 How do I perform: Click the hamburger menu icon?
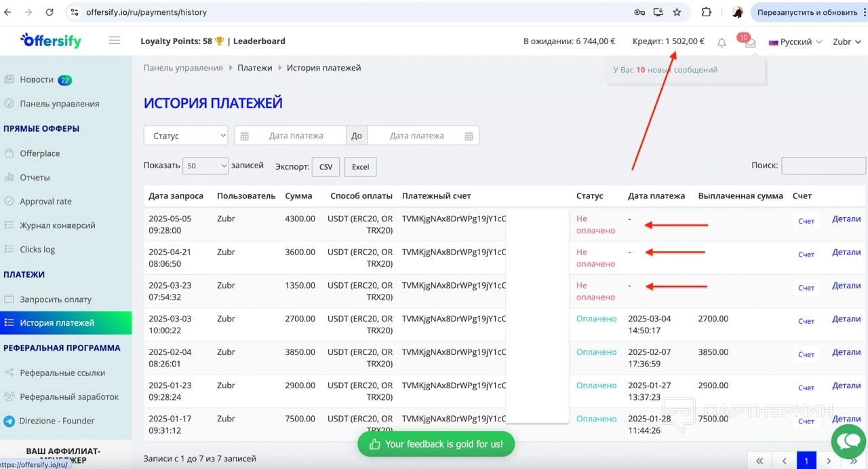[x=115, y=41]
